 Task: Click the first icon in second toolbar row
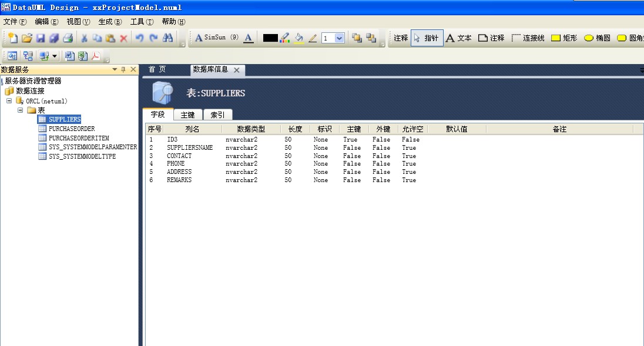(12, 56)
